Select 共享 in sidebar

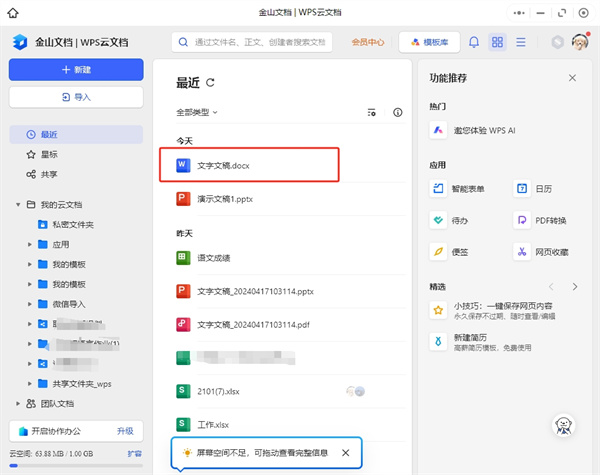click(76, 175)
